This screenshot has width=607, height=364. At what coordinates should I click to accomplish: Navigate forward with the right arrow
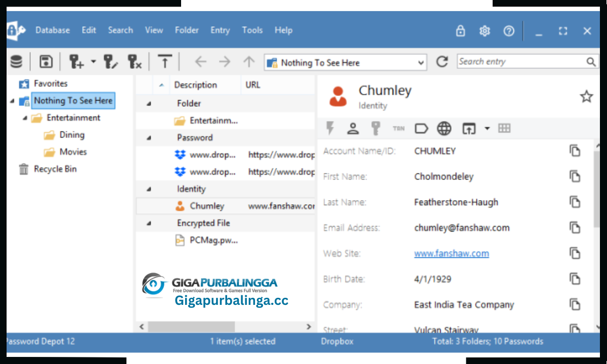[x=225, y=62]
